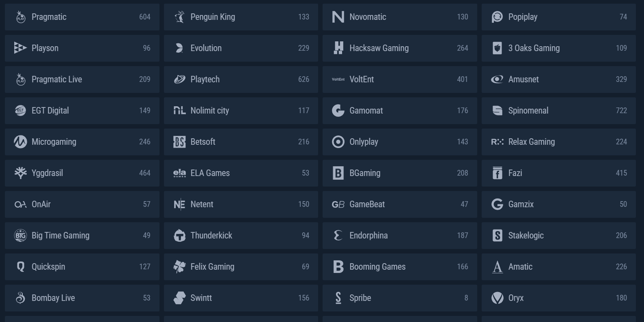Click the Amusnet eye logo icon
The width and height of the screenshot is (644, 322).
click(497, 79)
